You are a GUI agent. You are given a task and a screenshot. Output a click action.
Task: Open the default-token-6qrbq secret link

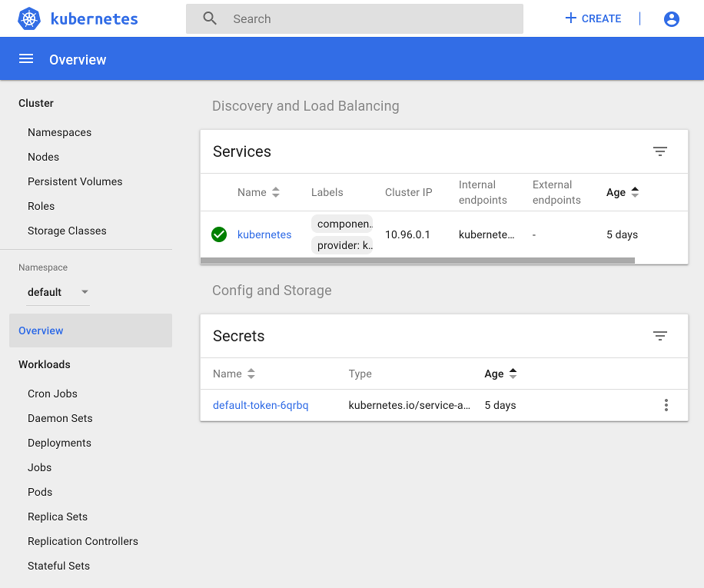(x=261, y=405)
